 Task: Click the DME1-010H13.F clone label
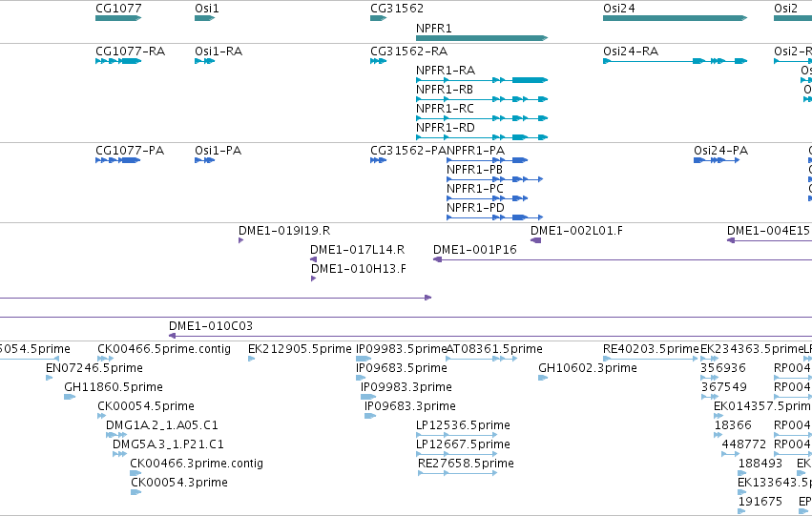point(359,269)
